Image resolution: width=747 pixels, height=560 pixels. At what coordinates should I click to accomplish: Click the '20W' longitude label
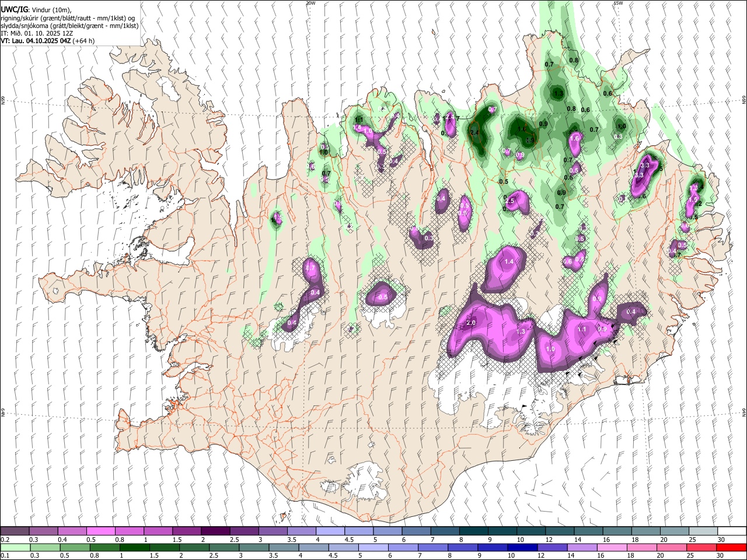(x=311, y=3)
